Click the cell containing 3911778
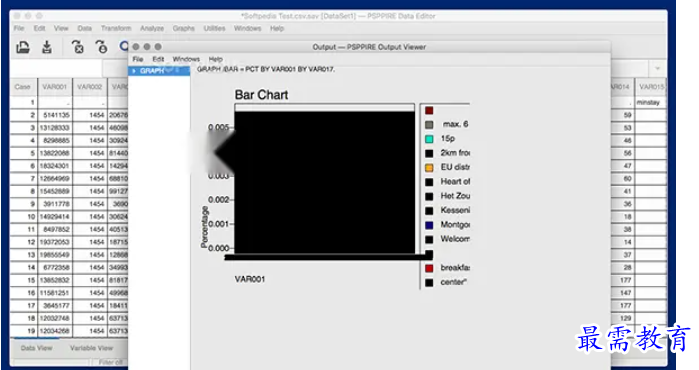The width and height of the screenshot is (699, 370). point(56,204)
